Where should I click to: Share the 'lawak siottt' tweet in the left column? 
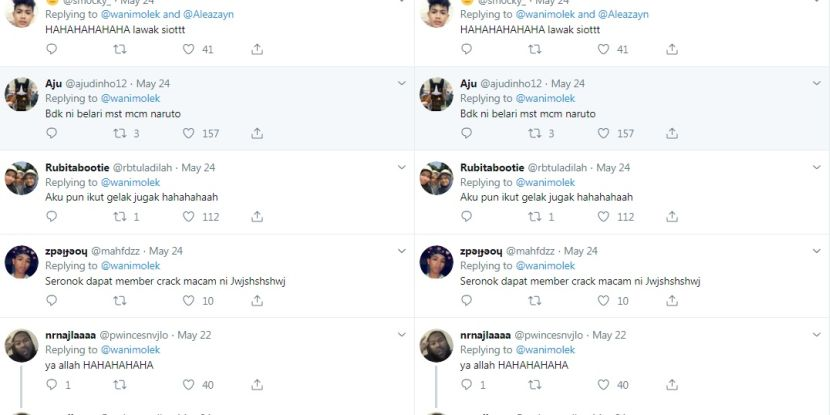(257, 49)
